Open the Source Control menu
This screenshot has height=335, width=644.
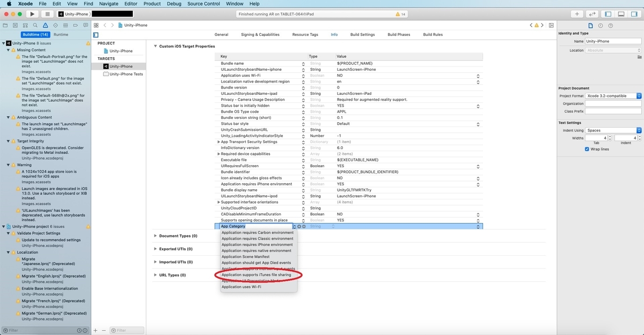(203, 4)
